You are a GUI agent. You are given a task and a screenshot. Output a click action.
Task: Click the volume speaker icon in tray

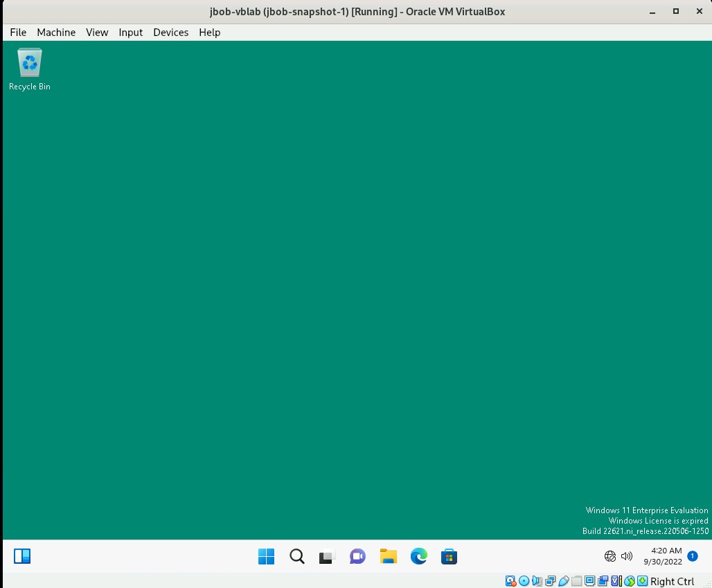click(627, 556)
